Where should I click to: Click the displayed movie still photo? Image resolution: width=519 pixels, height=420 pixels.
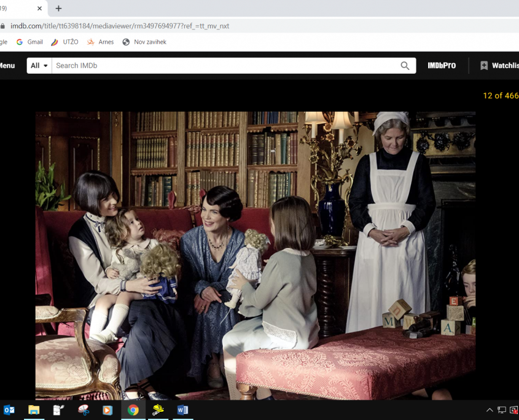coord(256,255)
